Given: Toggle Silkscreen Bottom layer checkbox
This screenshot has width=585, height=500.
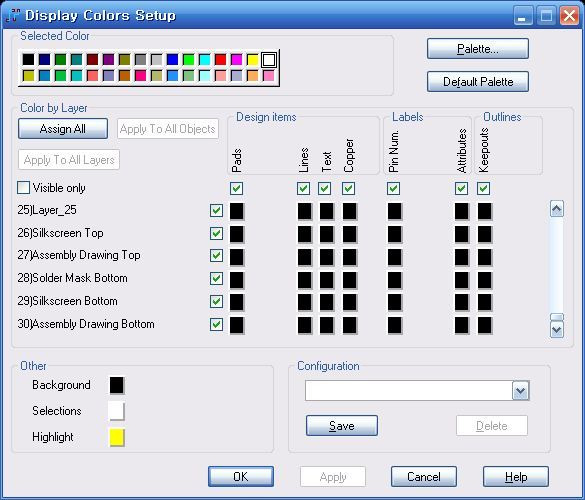Looking at the screenshot, I should pyautogui.click(x=216, y=301).
